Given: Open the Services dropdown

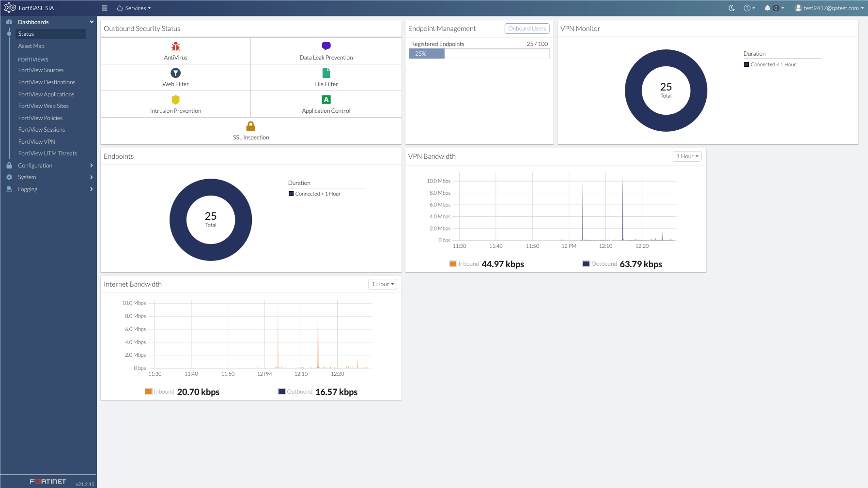Looking at the screenshot, I should 134,8.
